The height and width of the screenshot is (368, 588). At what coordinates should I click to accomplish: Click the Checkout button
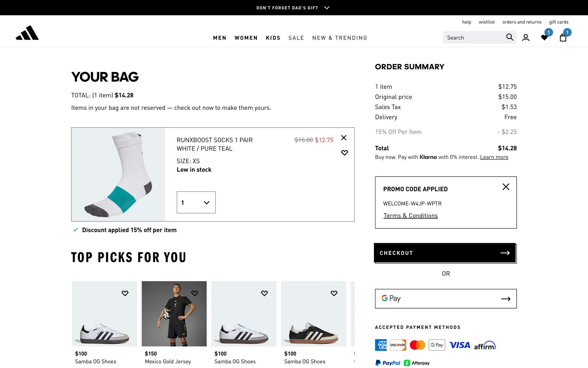pos(445,253)
